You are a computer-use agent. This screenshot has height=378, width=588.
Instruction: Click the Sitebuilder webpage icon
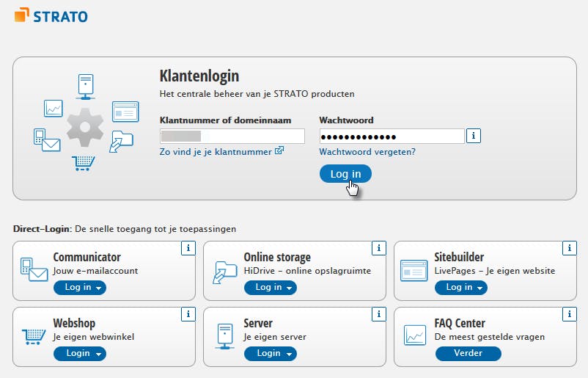[414, 270]
